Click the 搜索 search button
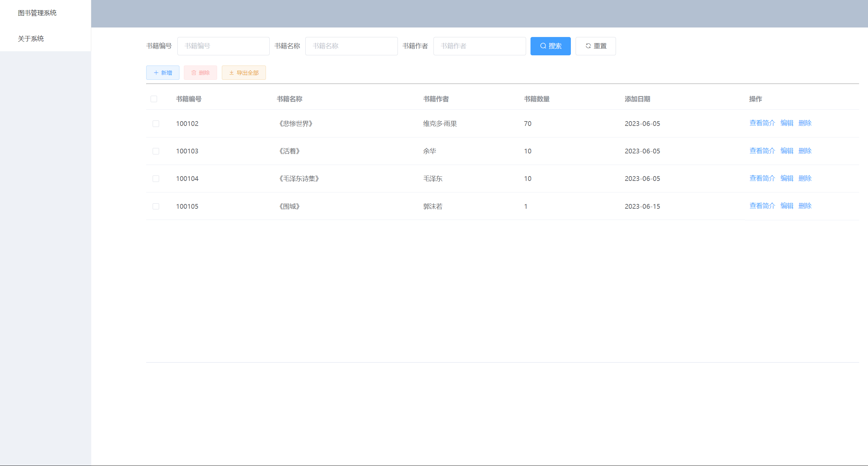Screen dimensions: 868x466 [x=550, y=46]
